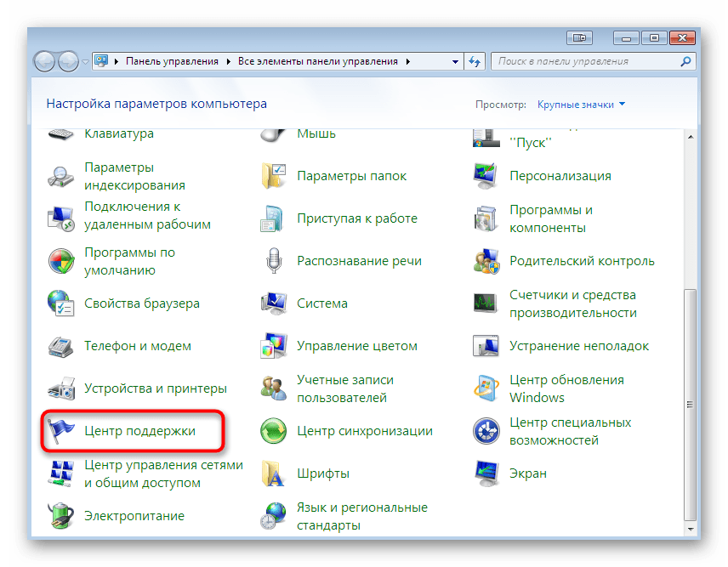The height and width of the screenshot is (567, 728).
Task: Click the vertical scrollbar thumb
Action: point(690,405)
